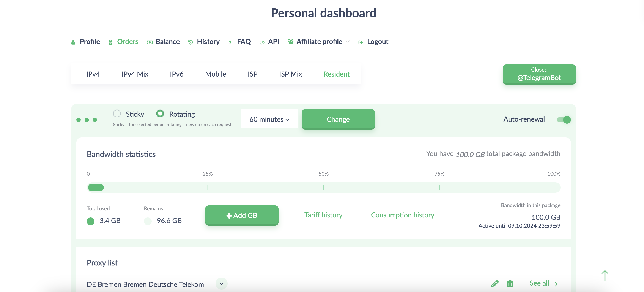Viewport: 644px width, 292px height.
Task: Expand the DE Bremen Deutsche Telekom proxy
Action: click(222, 284)
